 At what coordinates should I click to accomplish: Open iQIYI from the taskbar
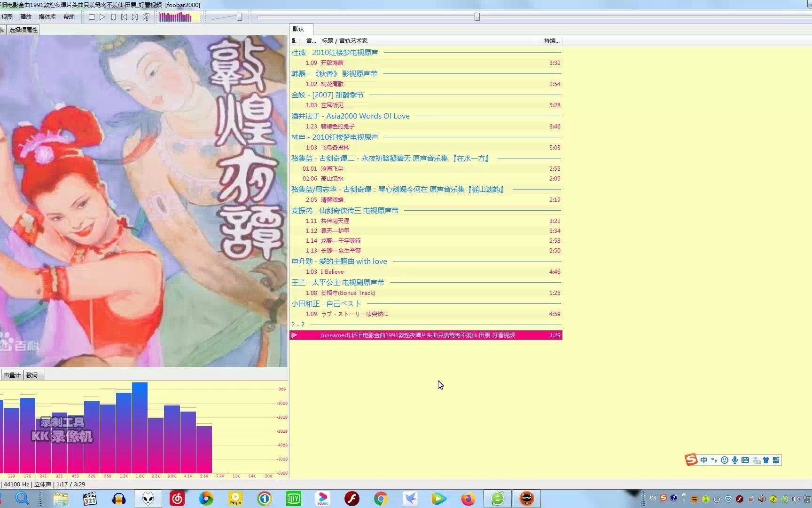[x=294, y=499]
